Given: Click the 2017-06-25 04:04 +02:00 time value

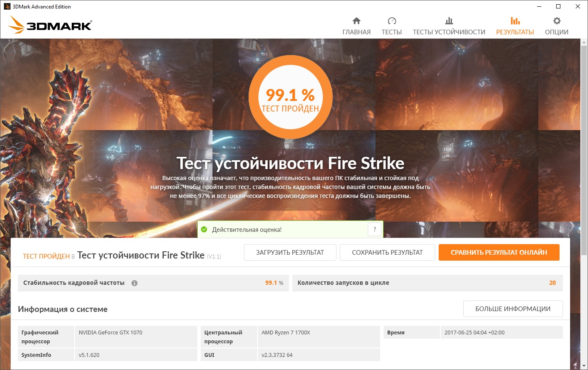Looking at the screenshot, I should point(475,332).
